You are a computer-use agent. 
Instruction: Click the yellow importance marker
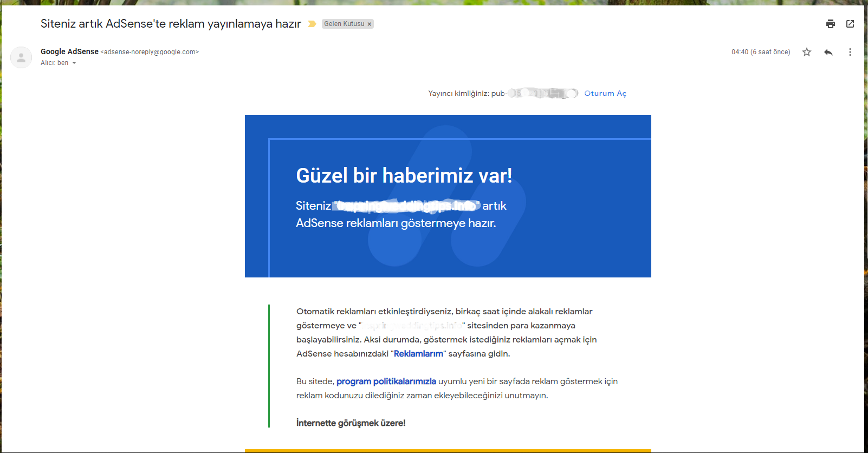click(312, 24)
